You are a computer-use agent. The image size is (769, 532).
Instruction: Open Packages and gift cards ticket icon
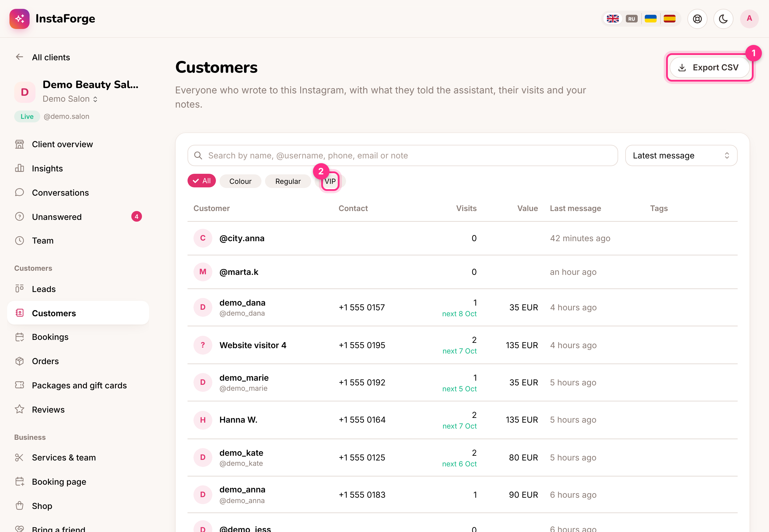(x=20, y=385)
